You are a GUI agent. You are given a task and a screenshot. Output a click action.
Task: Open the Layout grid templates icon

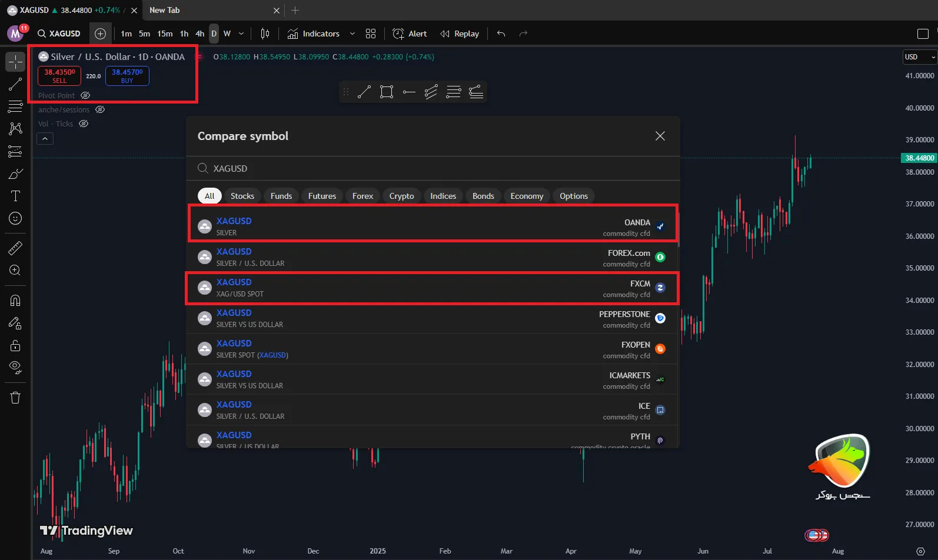pyautogui.click(x=371, y=34)
